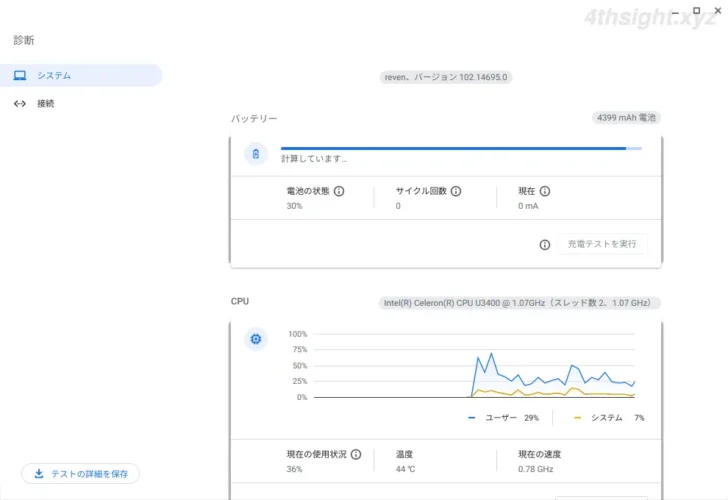Click the 診断 app title
The width and height of the screenshot is (728, 500).
24,40
